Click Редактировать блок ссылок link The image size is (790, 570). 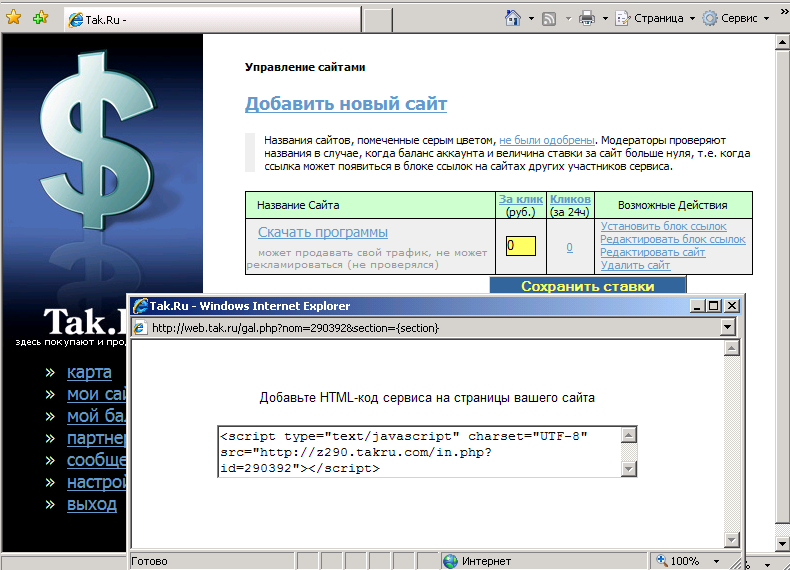pyautogui.click(x=673, y=239)
